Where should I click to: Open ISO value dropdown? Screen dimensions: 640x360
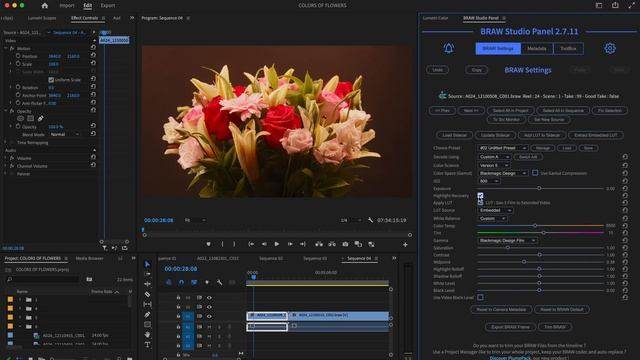click(x=489, y=181)
